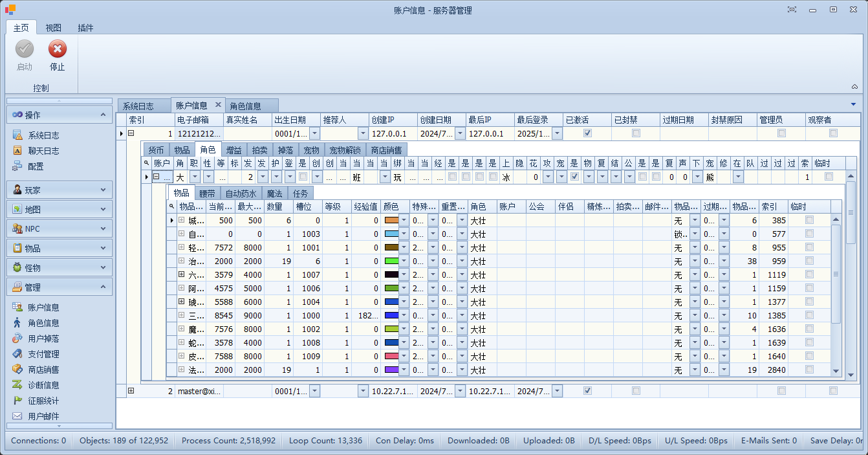Open the 配置 settings item

[x=36, y=166]
